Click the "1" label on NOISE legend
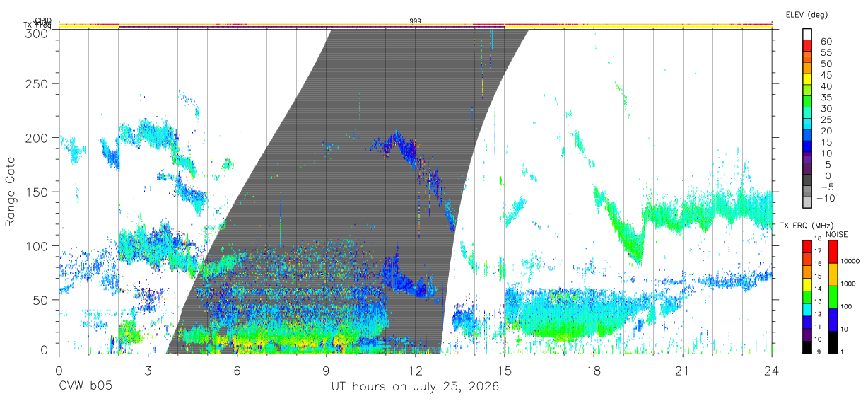The width and height of the screenshot is (868, 401). (x=842, y=351)
